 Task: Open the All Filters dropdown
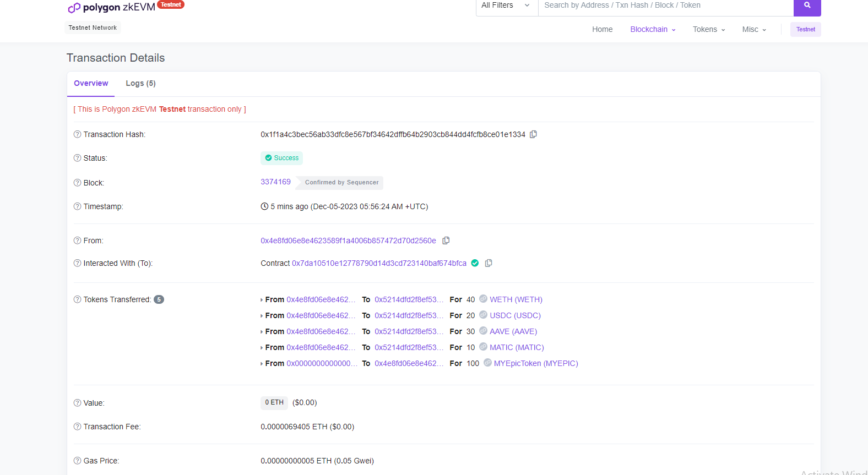click(507, 6)
